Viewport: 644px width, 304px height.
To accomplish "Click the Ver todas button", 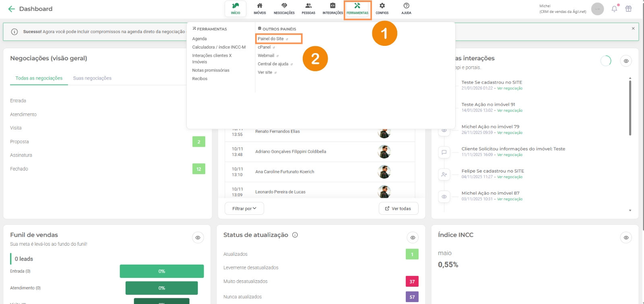I will 398,208.
